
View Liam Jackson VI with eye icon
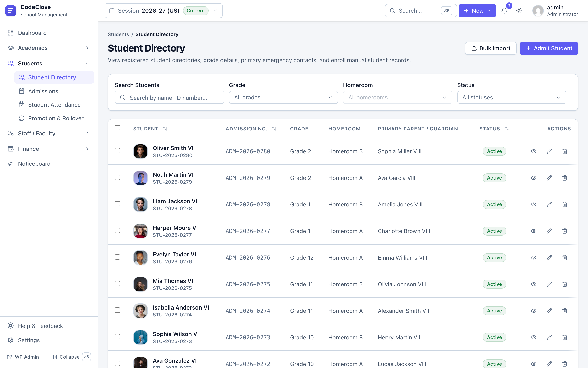pyautogui.click(x=533, y=204)
